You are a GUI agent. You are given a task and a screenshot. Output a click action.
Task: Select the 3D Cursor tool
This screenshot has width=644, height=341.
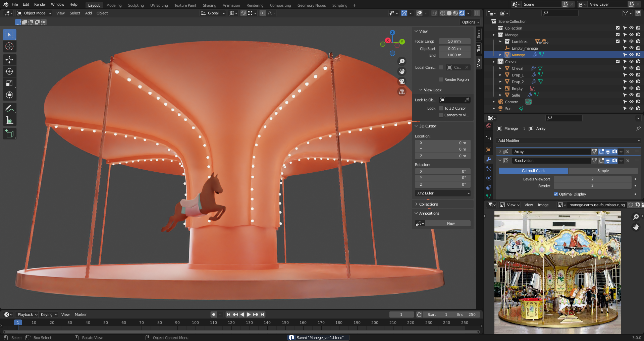pos(9,46)
